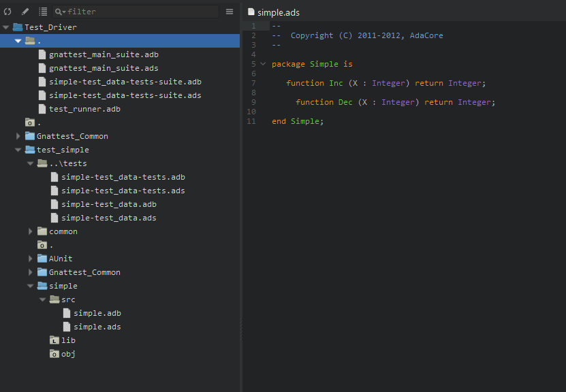Select simple-test_data-tests.adb file
This screenshot has width=566, height=392.
[123, 177]
